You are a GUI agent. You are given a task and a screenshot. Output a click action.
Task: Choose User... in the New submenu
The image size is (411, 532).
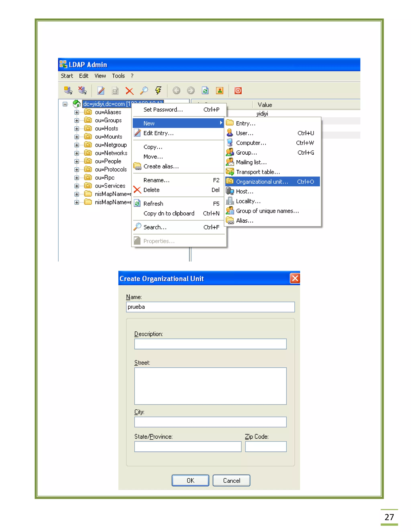[244, 133]
